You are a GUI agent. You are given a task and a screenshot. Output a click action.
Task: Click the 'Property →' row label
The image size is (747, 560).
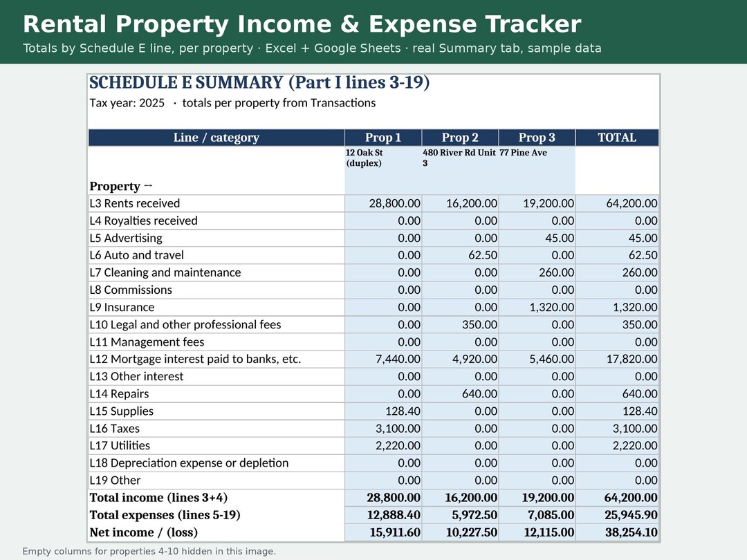pos(122,186)
